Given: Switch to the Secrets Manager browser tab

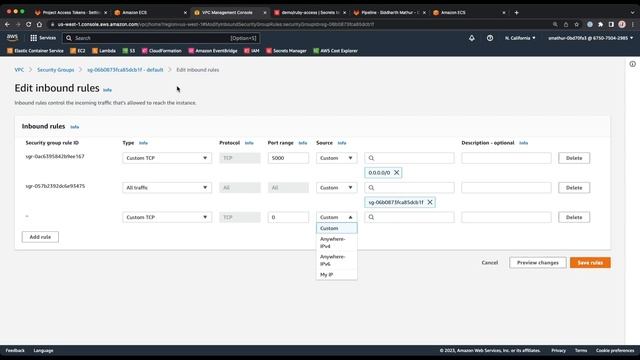Looking at the screenshot, I should [310, 13].
